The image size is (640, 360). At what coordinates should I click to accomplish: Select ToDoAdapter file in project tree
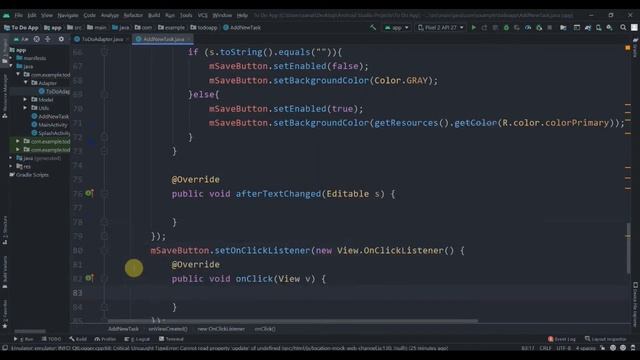[54, 91]
